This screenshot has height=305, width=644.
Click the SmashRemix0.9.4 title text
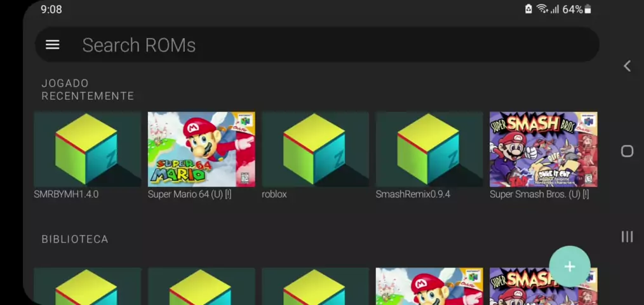click(x=413, y=194)
